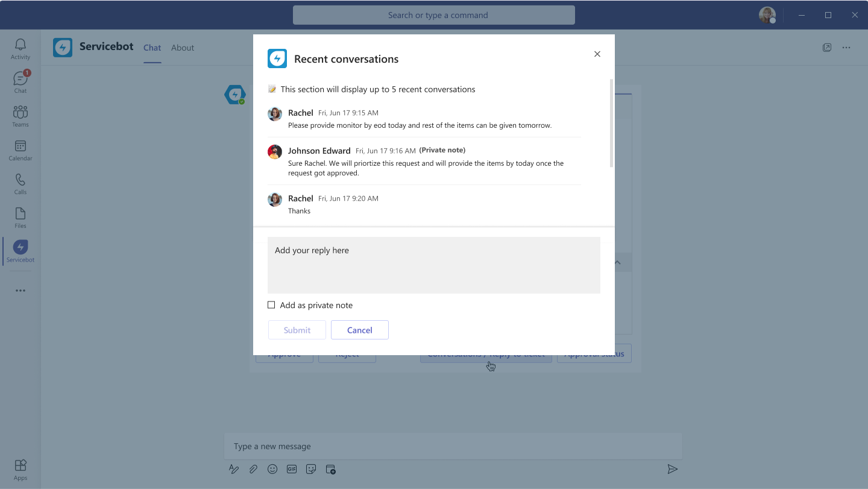Click the Search or type a command box
The height and width of the screenshot is (489, 868).
[x=434, y=15]
